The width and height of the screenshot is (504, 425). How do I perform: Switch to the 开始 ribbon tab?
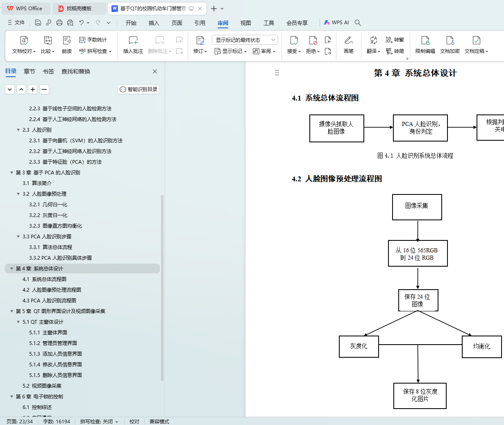pos(131,23)
